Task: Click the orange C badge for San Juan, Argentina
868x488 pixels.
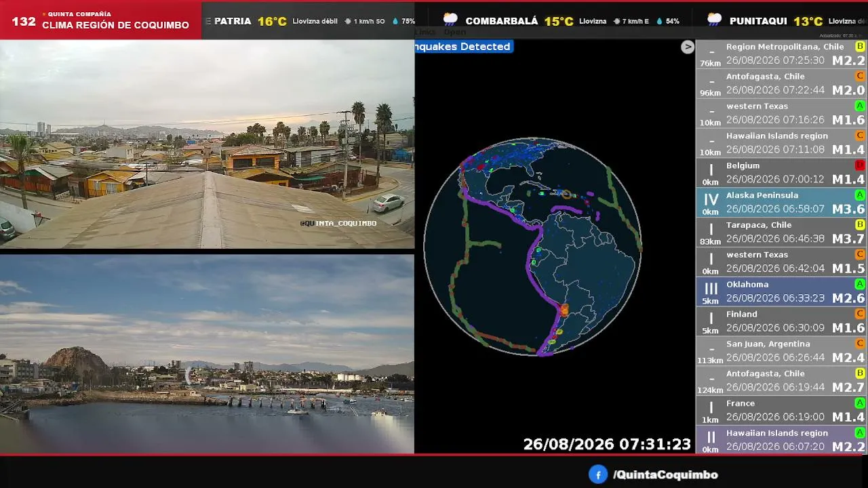Action: click(x=860, y=344)
